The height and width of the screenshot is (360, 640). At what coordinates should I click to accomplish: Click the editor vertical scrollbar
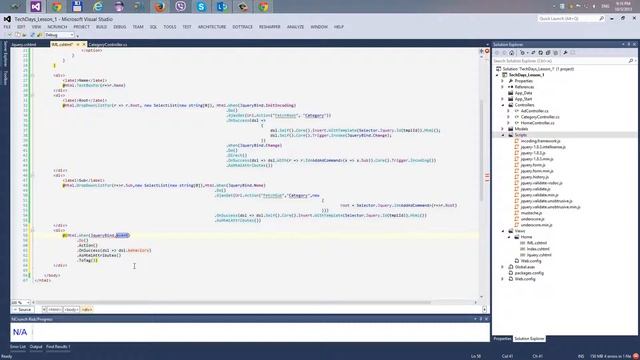pyautogui.click(x=482, y=151)
